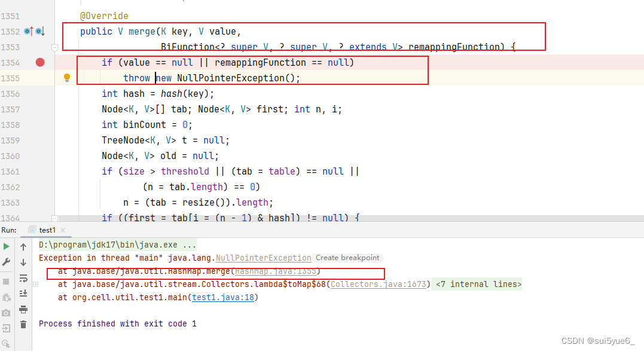Enable scroll to end in console
This screenshot has height=351, width=644.
click(x=22, y=293)
